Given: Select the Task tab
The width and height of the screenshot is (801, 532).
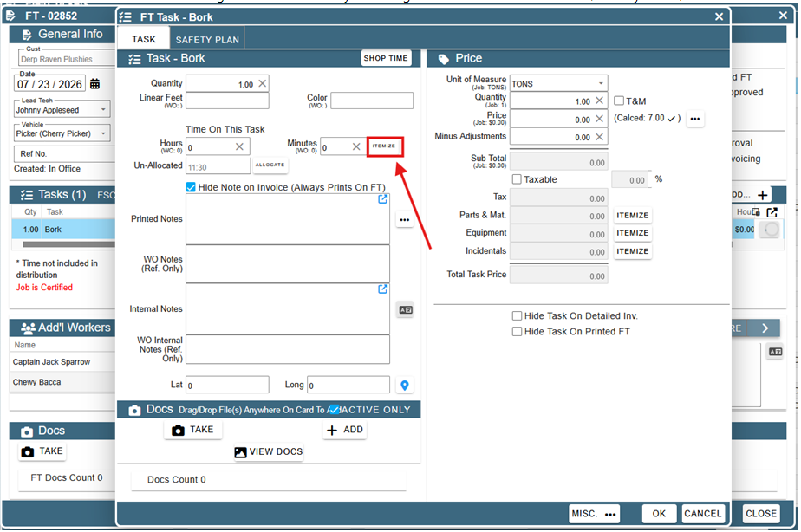Looking at the screenshot, I should 144,39.
